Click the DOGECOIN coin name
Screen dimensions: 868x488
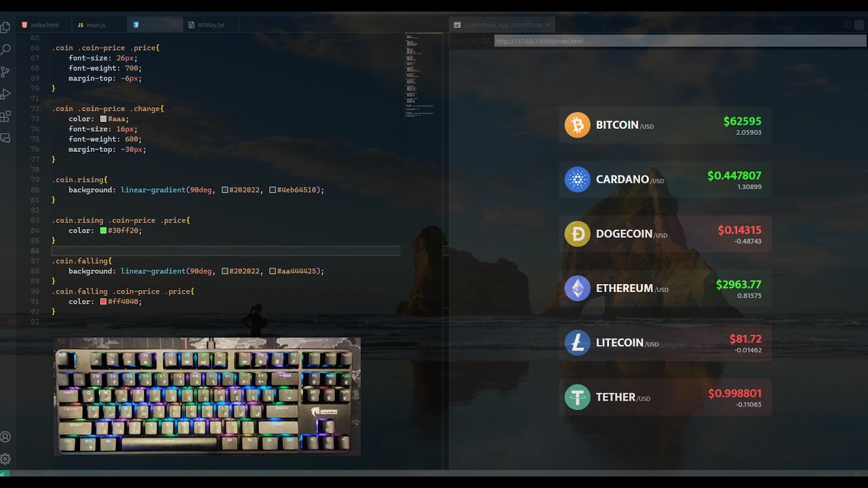[x=624, y=234]
